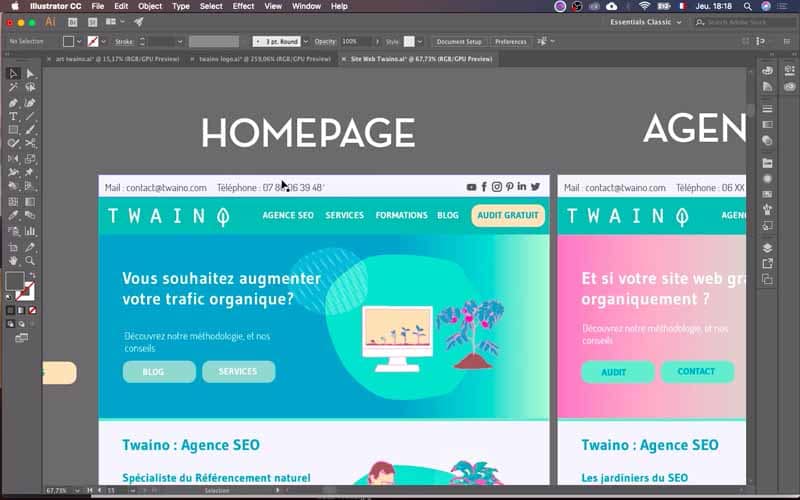Select the Shape Builder tool
This screenshot has height=500, width=800.
13,186
